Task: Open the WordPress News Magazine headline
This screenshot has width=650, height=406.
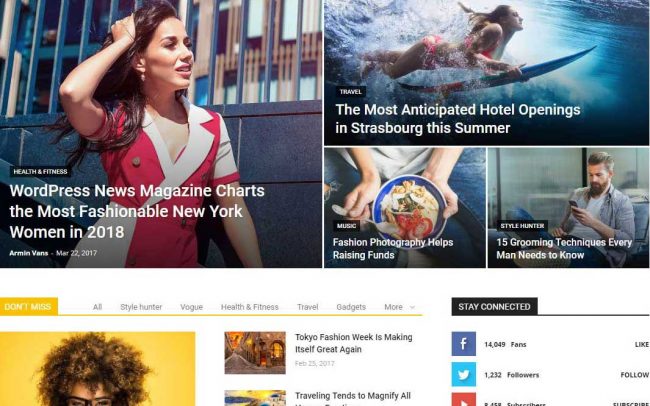Action: point(137,211)
